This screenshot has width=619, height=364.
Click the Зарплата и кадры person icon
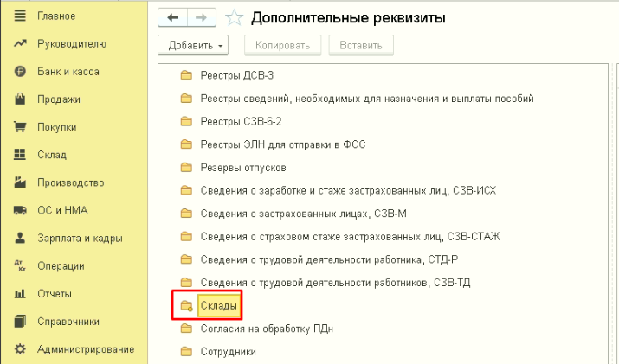click(x=20, y=238)
